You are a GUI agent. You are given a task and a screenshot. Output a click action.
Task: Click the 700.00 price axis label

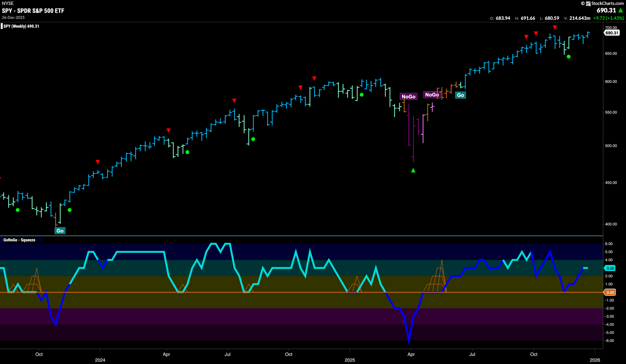(611, 28)
